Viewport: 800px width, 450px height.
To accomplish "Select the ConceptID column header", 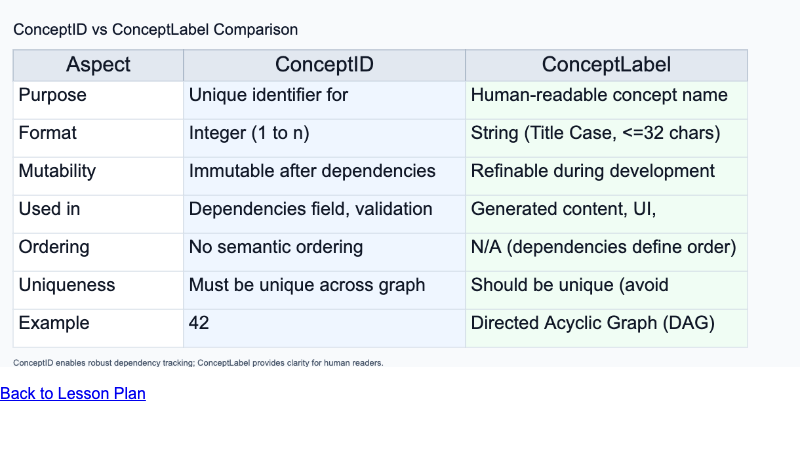I will click(324, 65).
